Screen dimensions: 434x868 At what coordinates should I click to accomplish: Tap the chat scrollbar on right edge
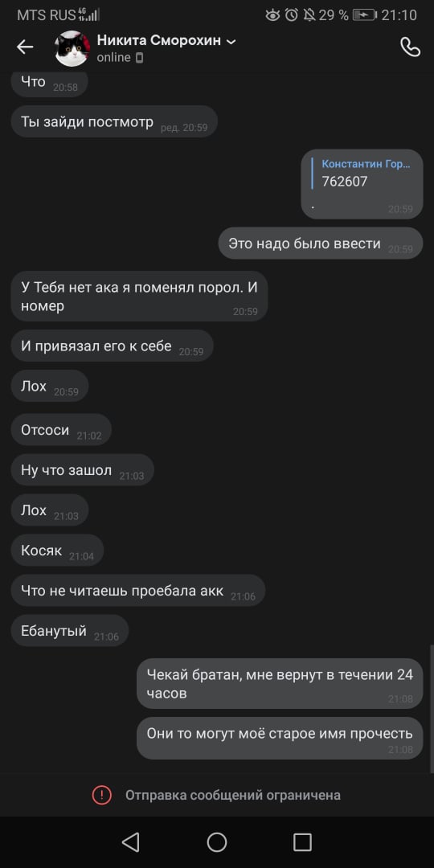(432, 709)
